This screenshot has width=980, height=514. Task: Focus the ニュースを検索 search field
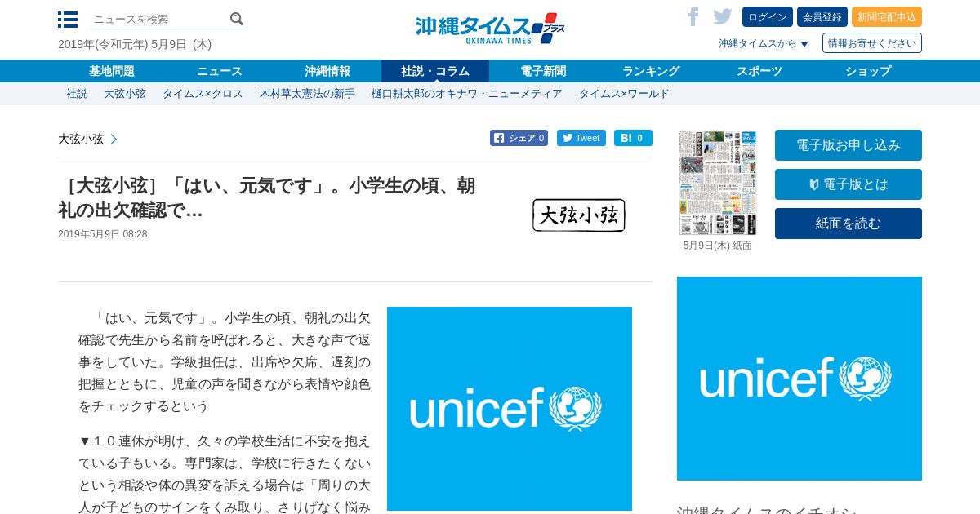pos(159,19)
